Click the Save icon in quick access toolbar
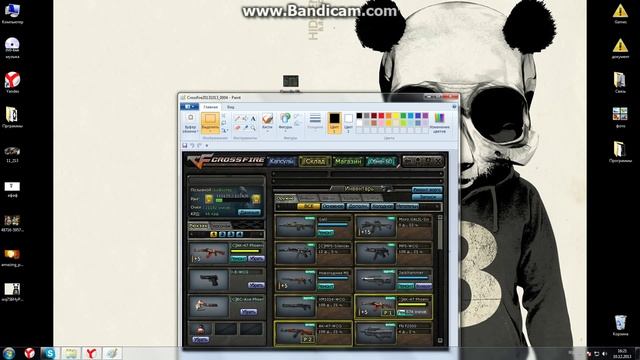Viewport: 640px width, 360px height. point(185,145)
